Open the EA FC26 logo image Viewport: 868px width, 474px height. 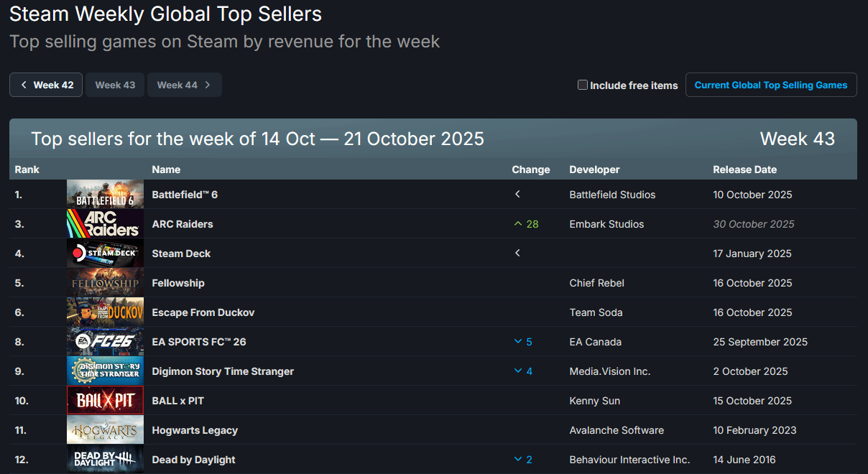(x=105, y=342)
